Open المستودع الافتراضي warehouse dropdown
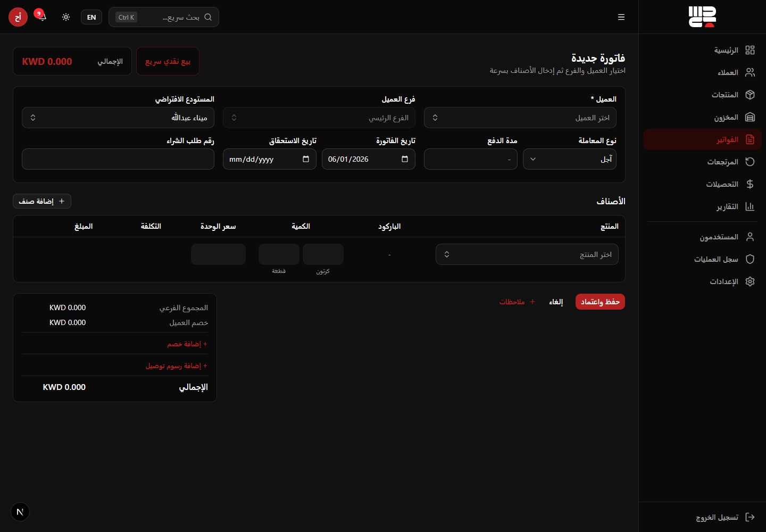The width and height of the screenshot is (766, 532). point(118,118)
